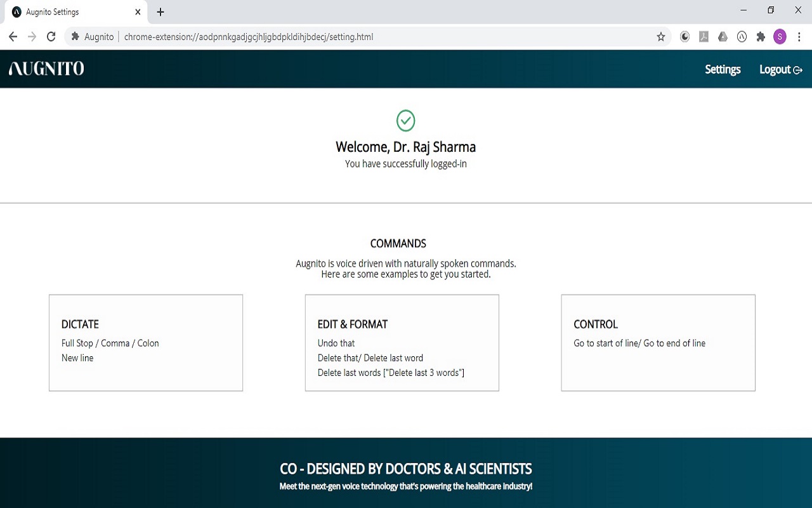This screenshot has height=508, width=812.
Task: Minimize the Chrome window
Action: pyautogui.click(x=743, y=10)
